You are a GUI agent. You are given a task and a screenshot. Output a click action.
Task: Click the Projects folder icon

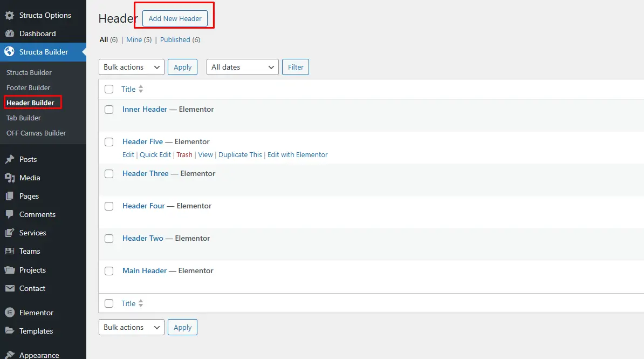[10, 270]
